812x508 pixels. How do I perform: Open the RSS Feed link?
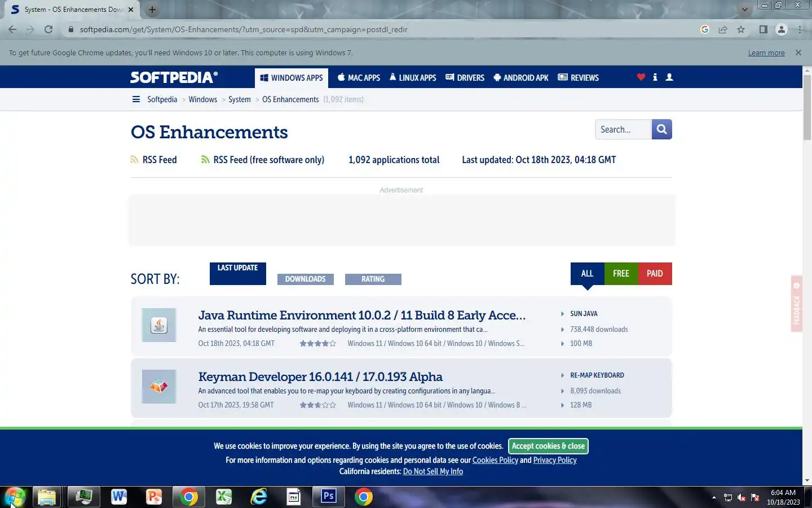pyautogui.click(x=154, y=160)
